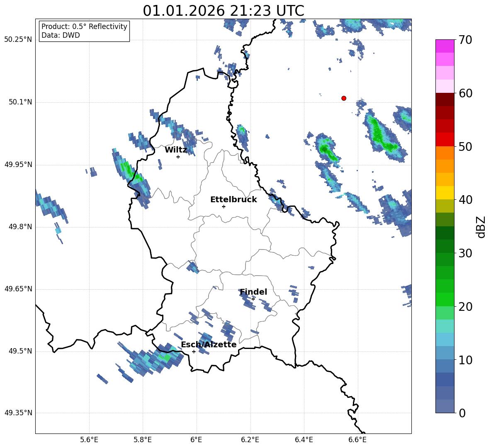Click the 49.8°N latitude label
This screenshot has height=448, width=491.
(x=20, y=227)
